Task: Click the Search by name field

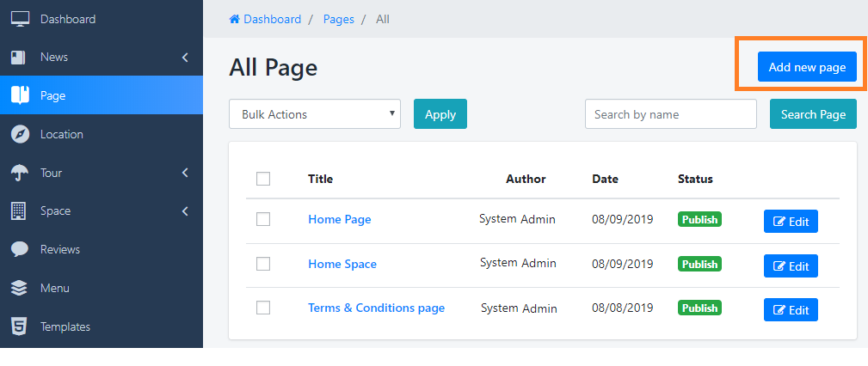Action: (670, 114)
